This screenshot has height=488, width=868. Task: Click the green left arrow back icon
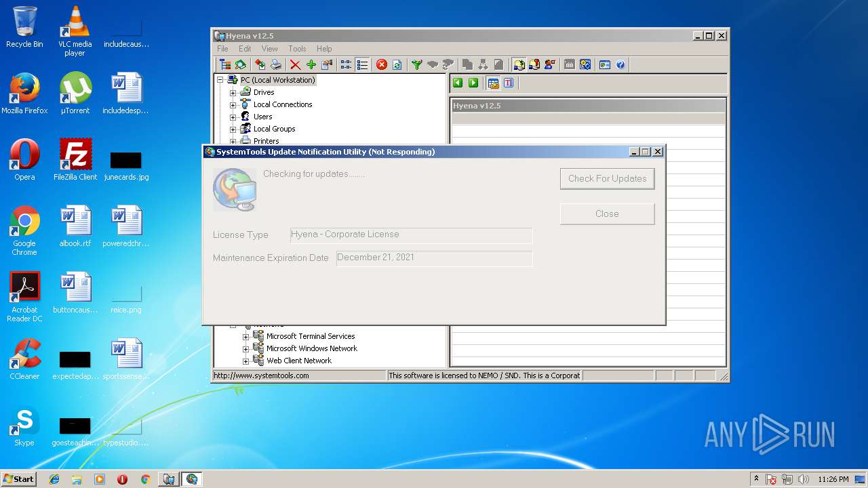coord(458,83)
